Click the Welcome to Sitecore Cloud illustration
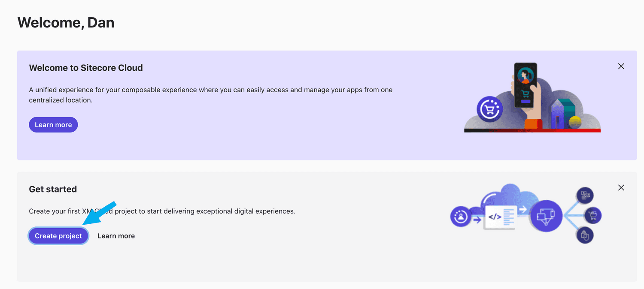Viewport: 644px width, 289px height. pos(532,97)
